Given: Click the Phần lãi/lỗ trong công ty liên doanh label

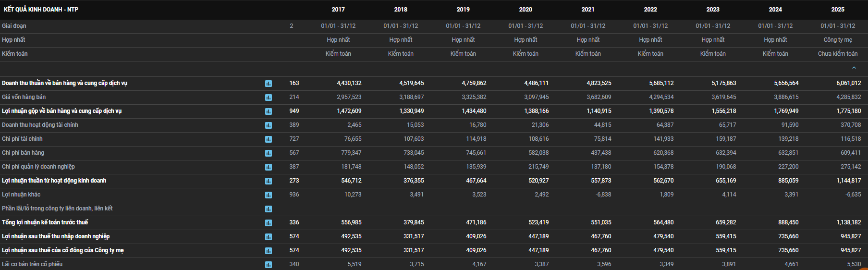Looking at the screenshot, I should (57, 209).
